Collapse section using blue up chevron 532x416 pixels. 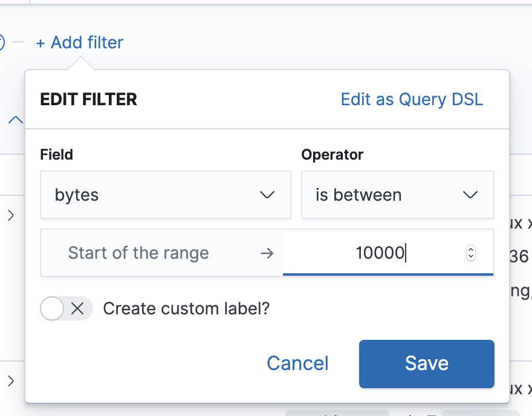tap(16, 120)
